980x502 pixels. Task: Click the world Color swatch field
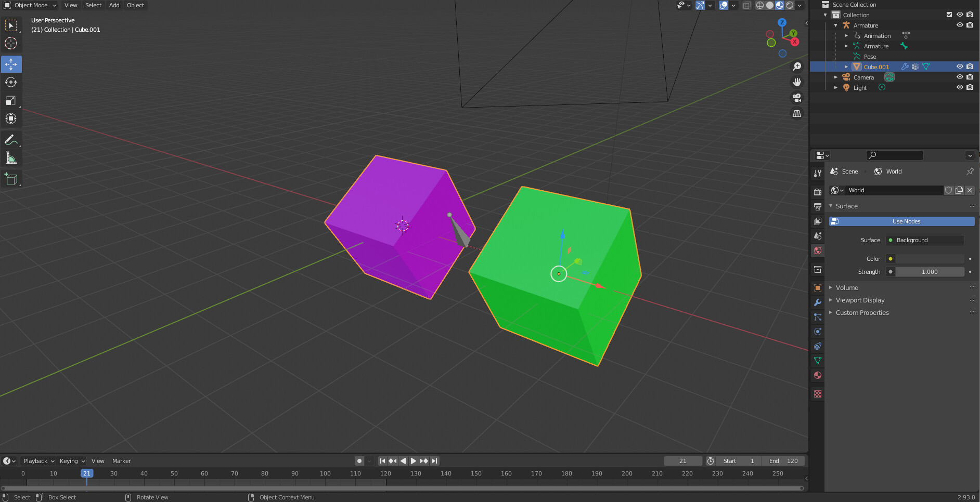930,259
